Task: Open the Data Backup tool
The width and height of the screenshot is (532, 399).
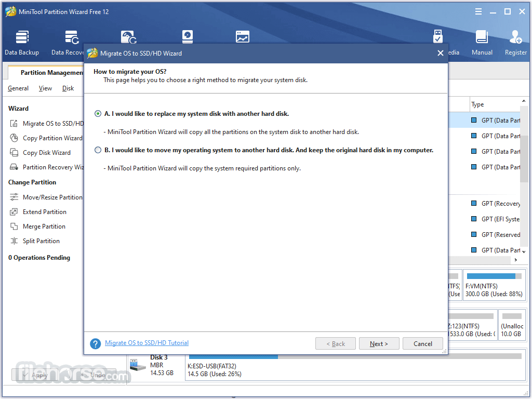Action: tap(22, 43)
